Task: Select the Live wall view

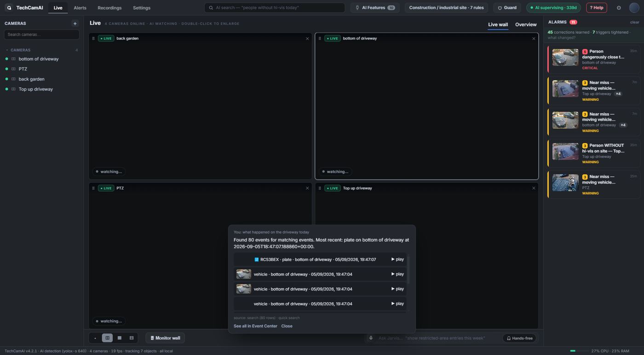Action: tap(498, 25)
